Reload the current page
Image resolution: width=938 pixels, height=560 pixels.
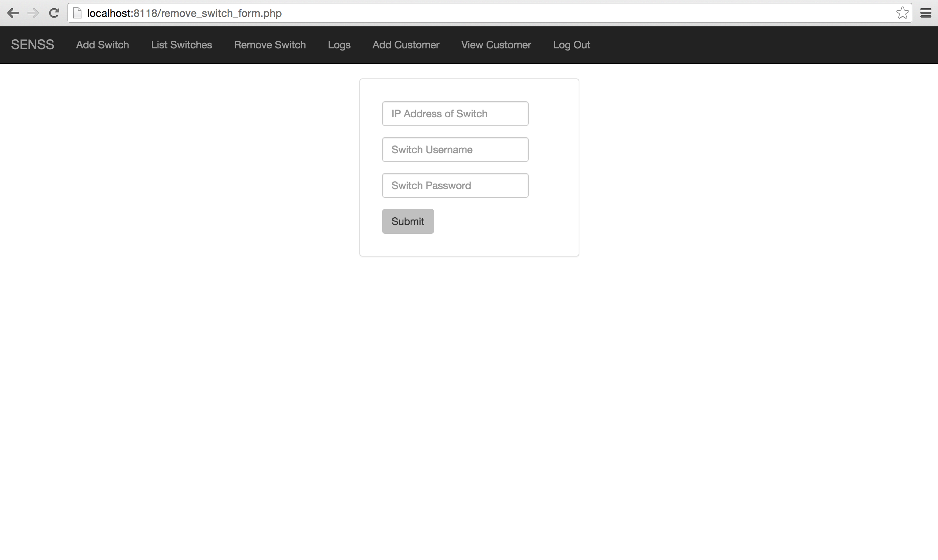pos(54,13)
